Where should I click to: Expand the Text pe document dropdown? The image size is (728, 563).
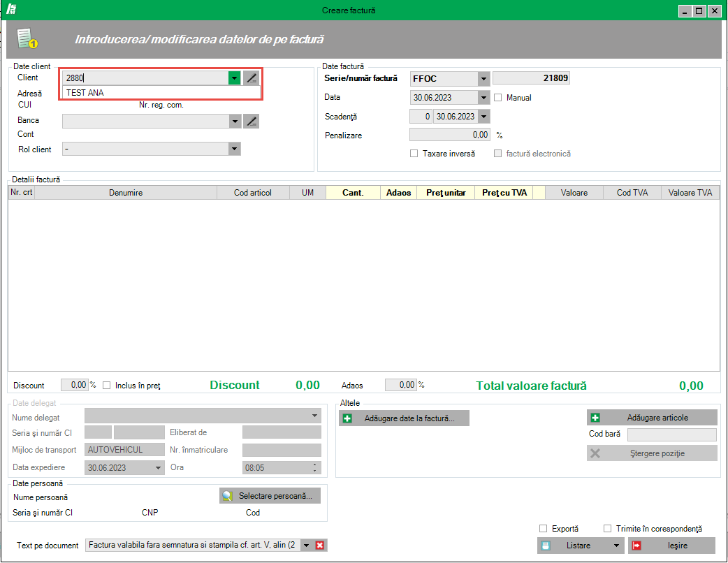[307, 546]
